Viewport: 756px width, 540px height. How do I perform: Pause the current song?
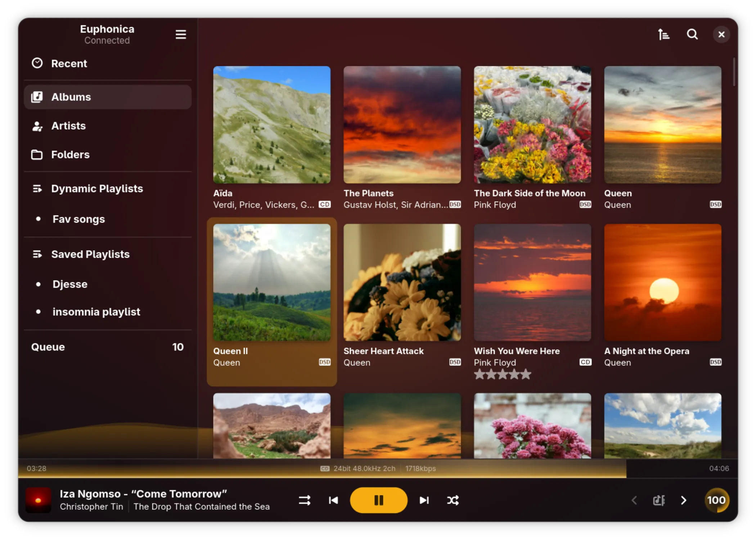click(x=379, y=500)
